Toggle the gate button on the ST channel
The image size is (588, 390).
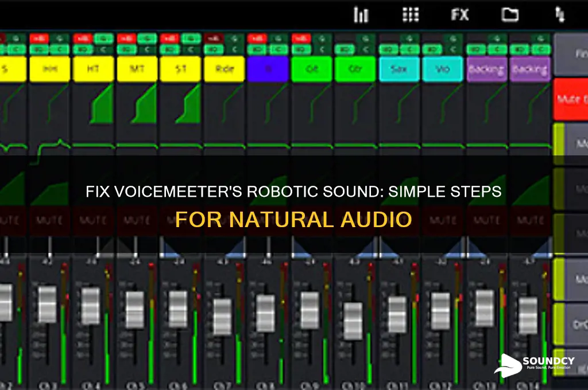point(191,38)
